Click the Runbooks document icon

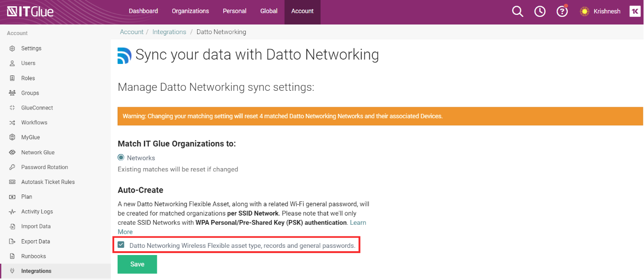(x=12, y=256)
